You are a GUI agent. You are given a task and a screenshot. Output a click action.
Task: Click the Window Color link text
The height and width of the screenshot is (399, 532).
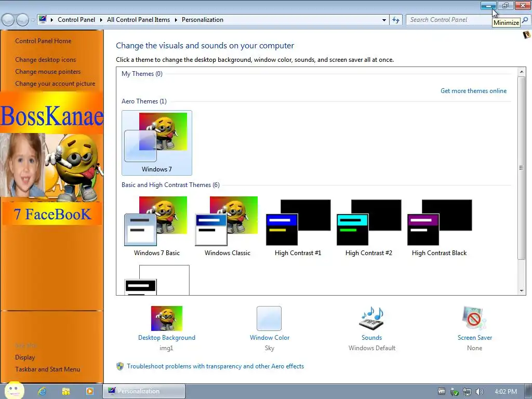coord(270,338)
